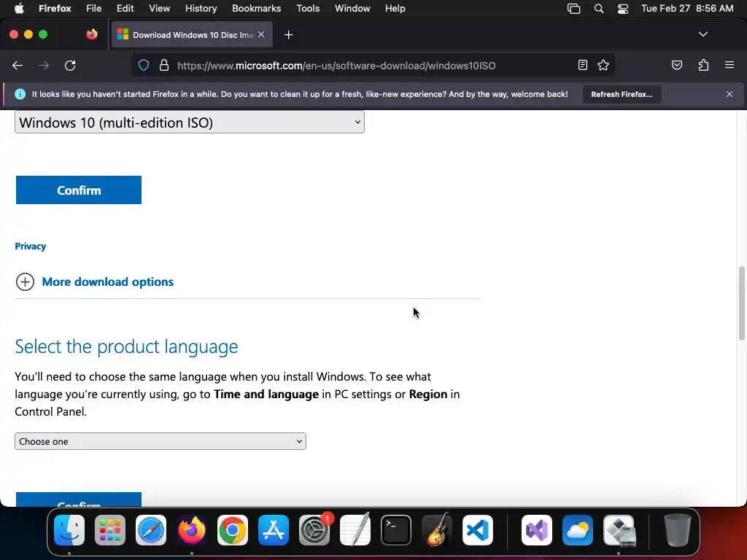Click Firefox icon in the dock
Image resolution: width=747 pixels, height=560 pixels.
coord(192,530)
